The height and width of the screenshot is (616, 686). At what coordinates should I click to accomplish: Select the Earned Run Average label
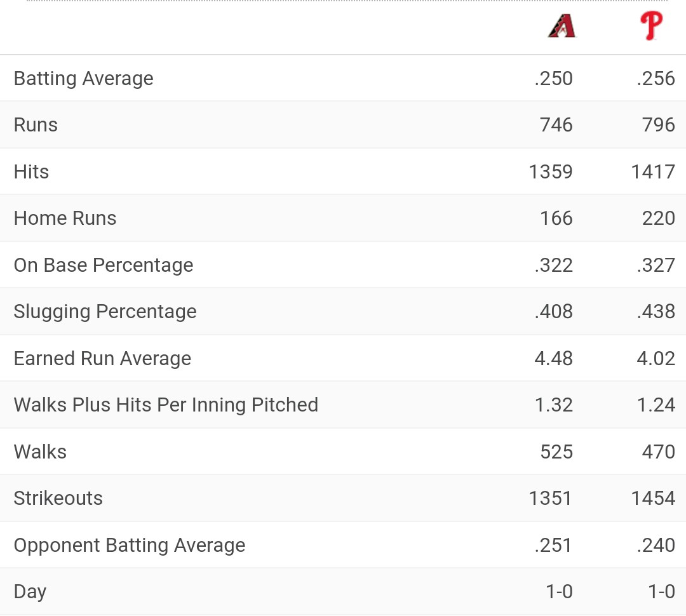pos(102,359)
